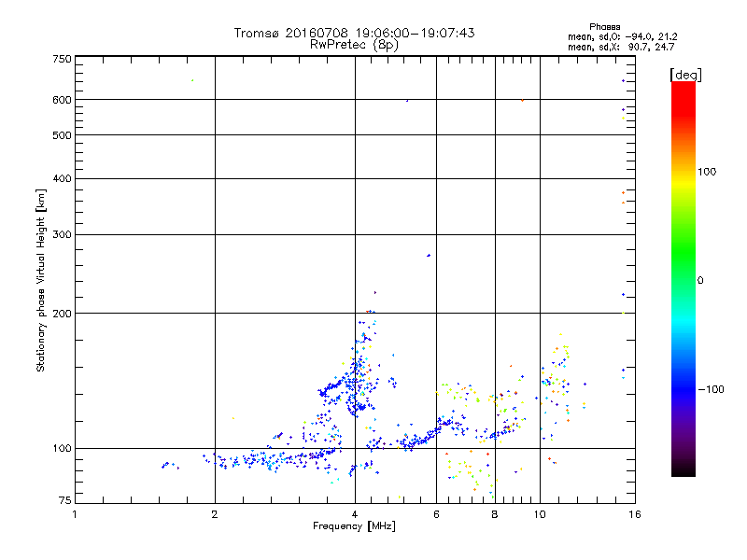Click the y-axis tick label '400'
Screen dimensions: 747x560
pos(62,178)
